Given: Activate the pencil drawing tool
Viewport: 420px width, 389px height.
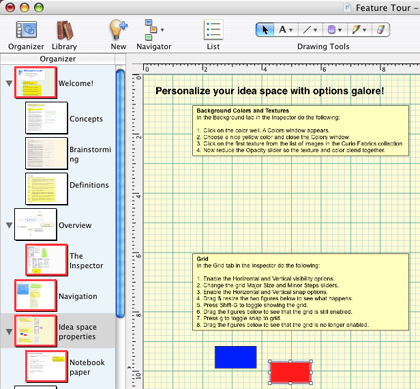Looking at the screenshot, I should [359, 30].
